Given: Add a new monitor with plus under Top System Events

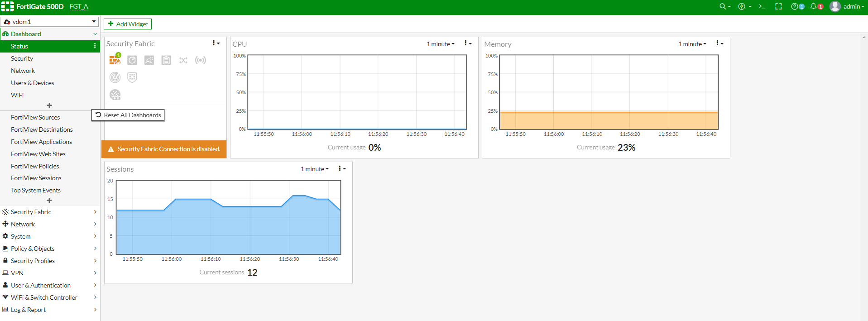Looking at the screenshot, I should coord(49,200).
